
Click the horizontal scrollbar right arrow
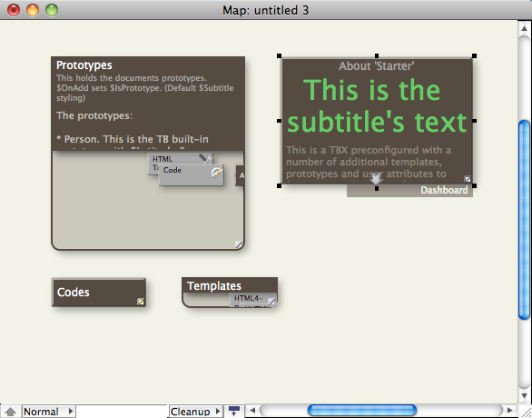pyautogui.click(x=510, y=411)
